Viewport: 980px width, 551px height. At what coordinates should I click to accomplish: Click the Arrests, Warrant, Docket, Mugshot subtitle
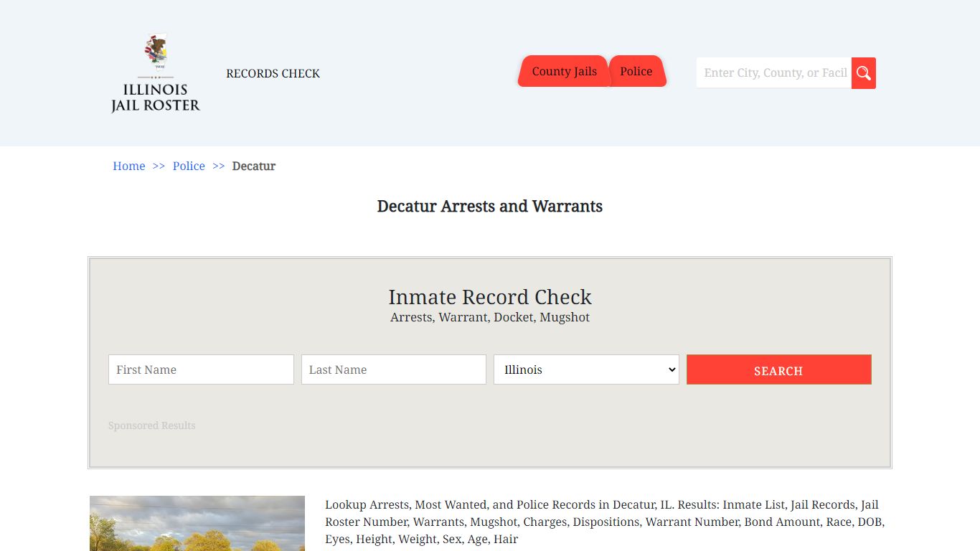pos(490,317)
